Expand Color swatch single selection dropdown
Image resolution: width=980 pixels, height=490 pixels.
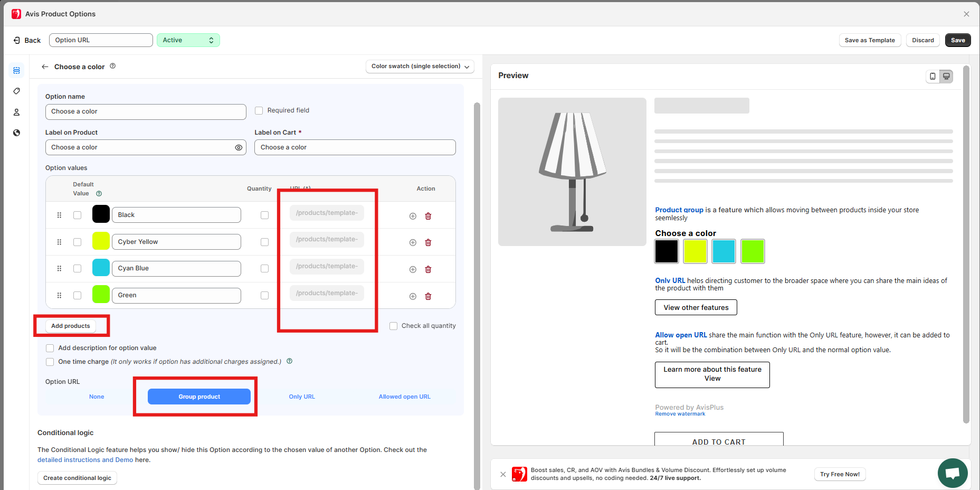tap(420, 67)
